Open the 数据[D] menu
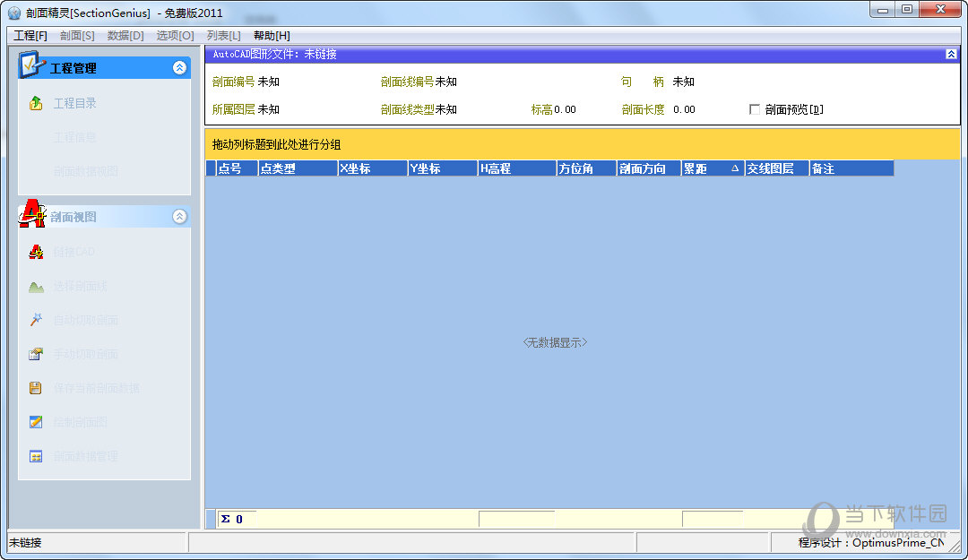The width and height of the screenshot is (968, 560). coord(125,36)
